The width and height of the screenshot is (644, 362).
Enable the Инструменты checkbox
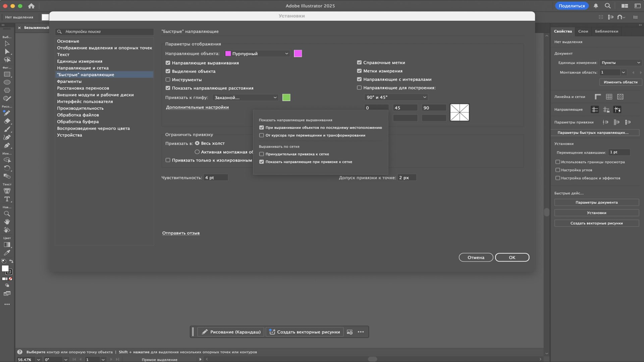pyautogui.click(x=168, y=80)
